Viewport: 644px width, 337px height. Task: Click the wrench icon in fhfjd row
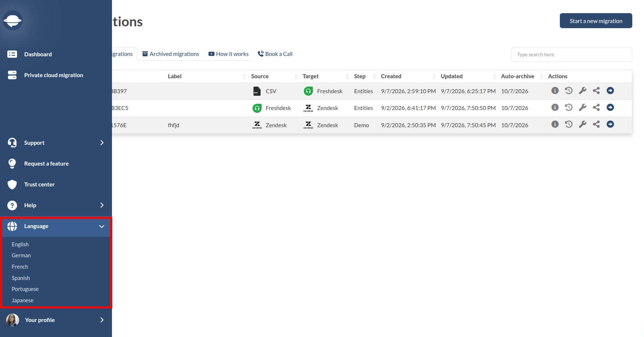tap(583, 124)
